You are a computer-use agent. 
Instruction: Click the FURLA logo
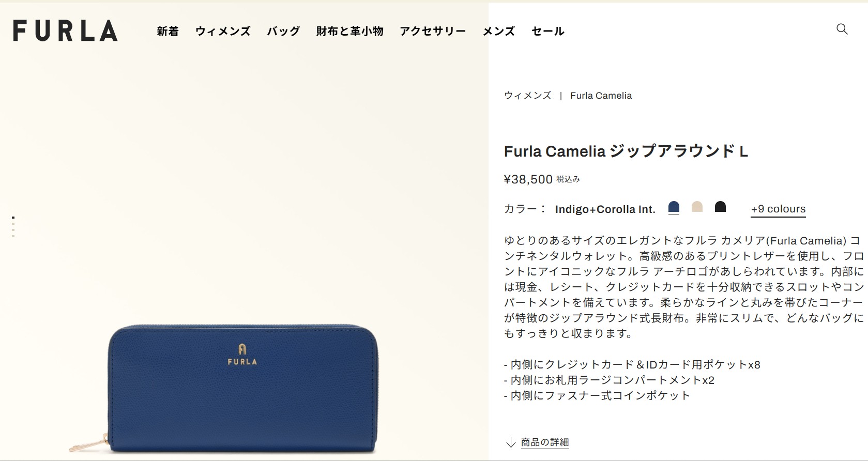[66, 30]
